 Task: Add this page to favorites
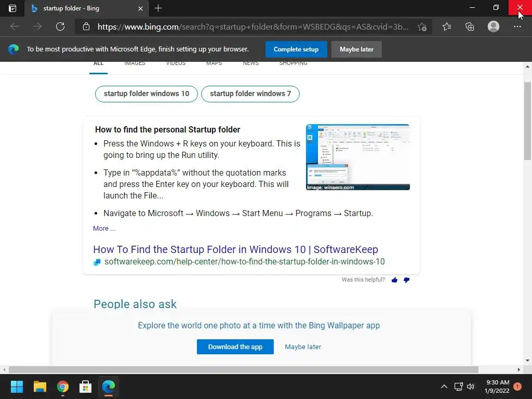click(x=422, y=27)
